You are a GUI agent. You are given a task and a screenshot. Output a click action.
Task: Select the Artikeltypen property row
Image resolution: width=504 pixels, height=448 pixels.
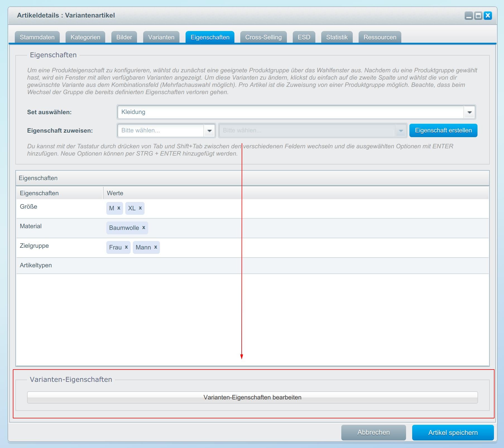click(x=253, y=266)
